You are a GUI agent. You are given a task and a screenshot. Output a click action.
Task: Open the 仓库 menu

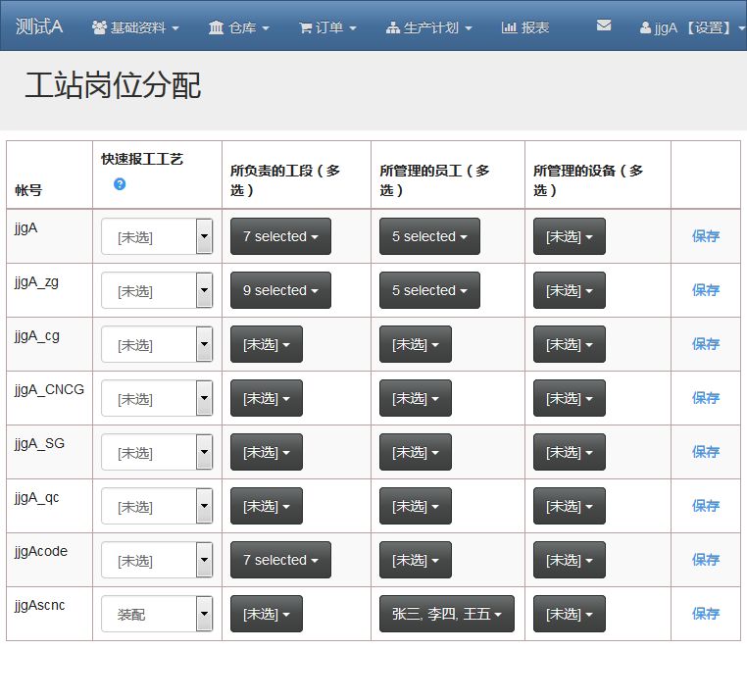239,27
